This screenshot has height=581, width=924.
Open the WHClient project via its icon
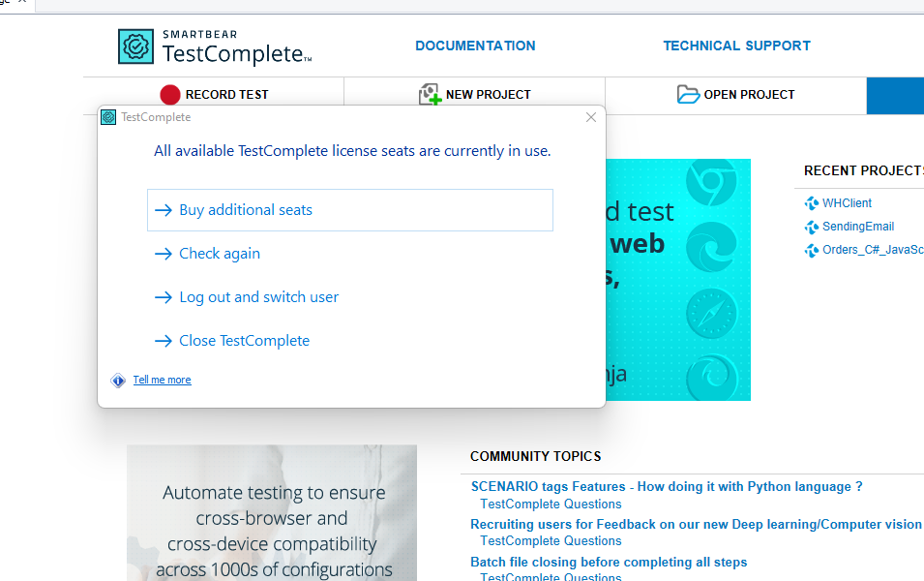pyautogui.click(x=810, y=202)
